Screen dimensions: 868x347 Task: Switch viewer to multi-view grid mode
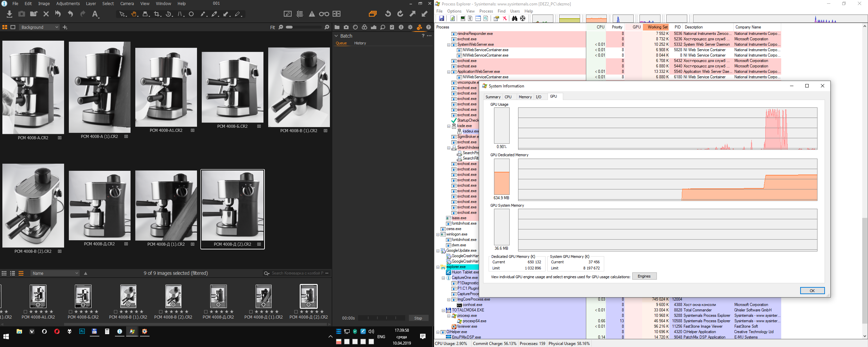(x=5, y=27)
